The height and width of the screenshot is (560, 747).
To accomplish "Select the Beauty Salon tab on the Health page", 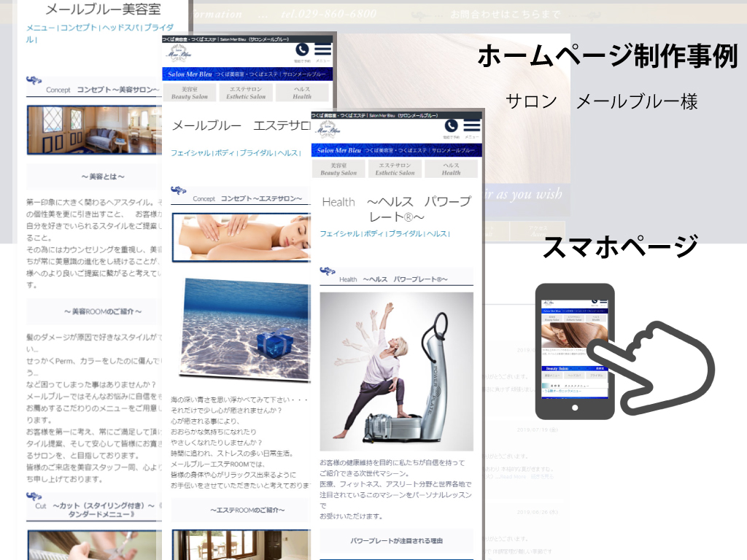I will 338,169.
